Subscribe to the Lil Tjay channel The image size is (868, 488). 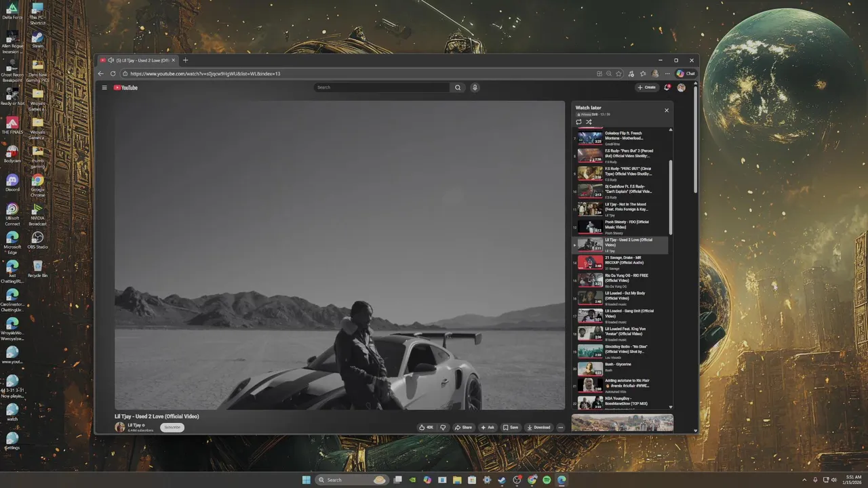pos(172,427)
